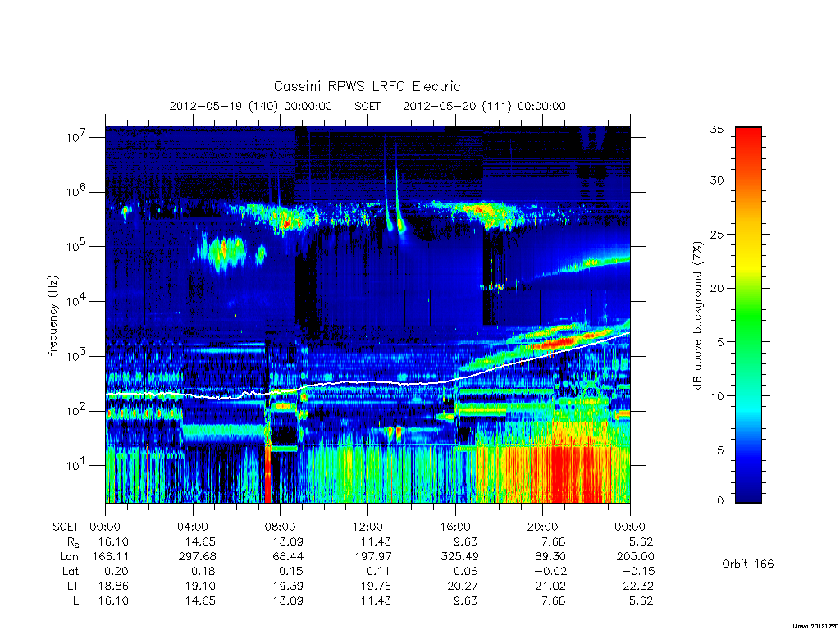This screenshot has width=840, height=630.
Task: Click the 10^6 frequency tick label
Action: (x=77, y=190)
